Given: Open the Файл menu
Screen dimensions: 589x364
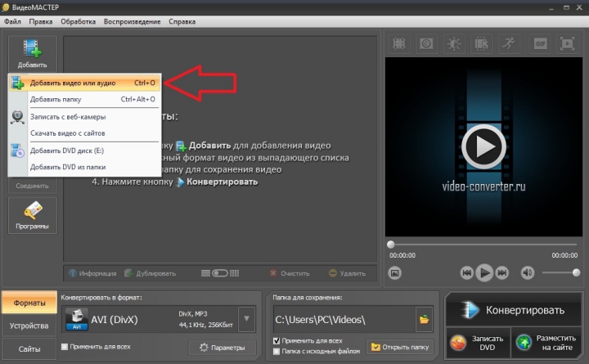Looking at the screenshot, I should point(12,21).
